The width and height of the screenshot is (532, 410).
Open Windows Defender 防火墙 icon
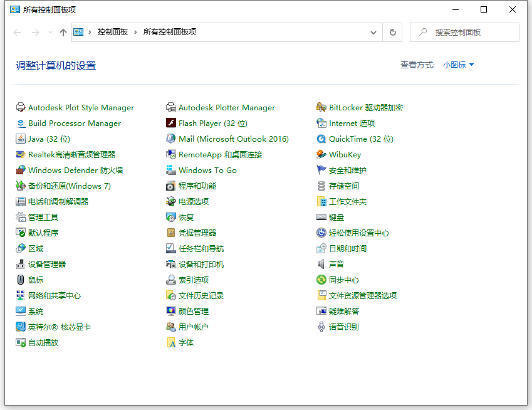(x=21, y=170)
